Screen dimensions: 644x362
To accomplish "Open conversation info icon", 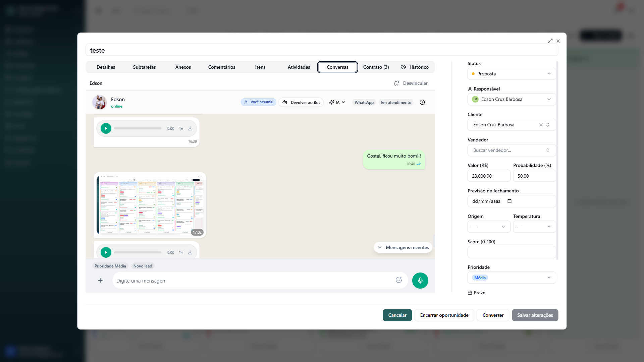I will tap(422, 102).
